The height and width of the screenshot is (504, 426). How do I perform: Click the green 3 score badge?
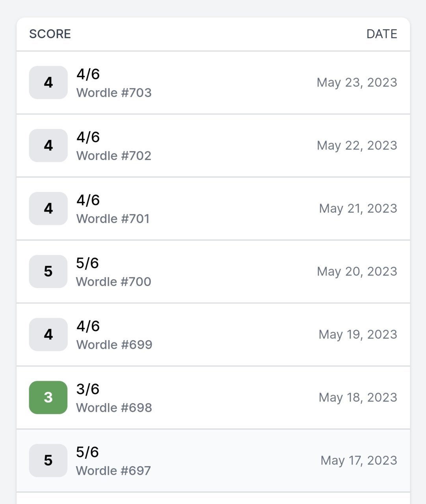coord(48,398)
